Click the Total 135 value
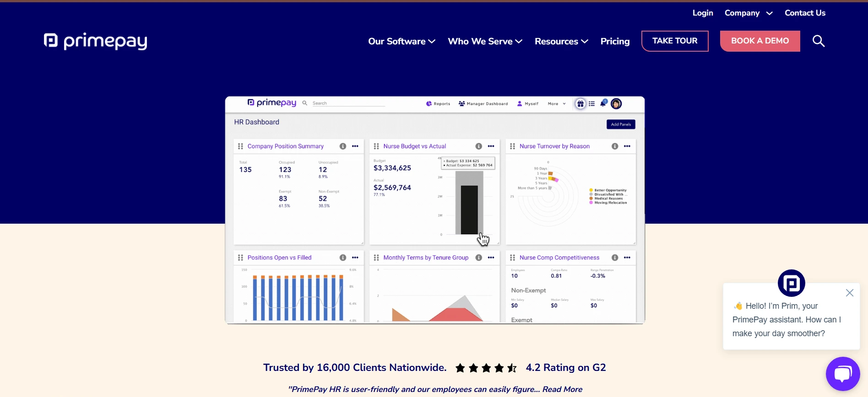Image resolution: width=868 pixels, height=397 pixels. coord(245,170)
